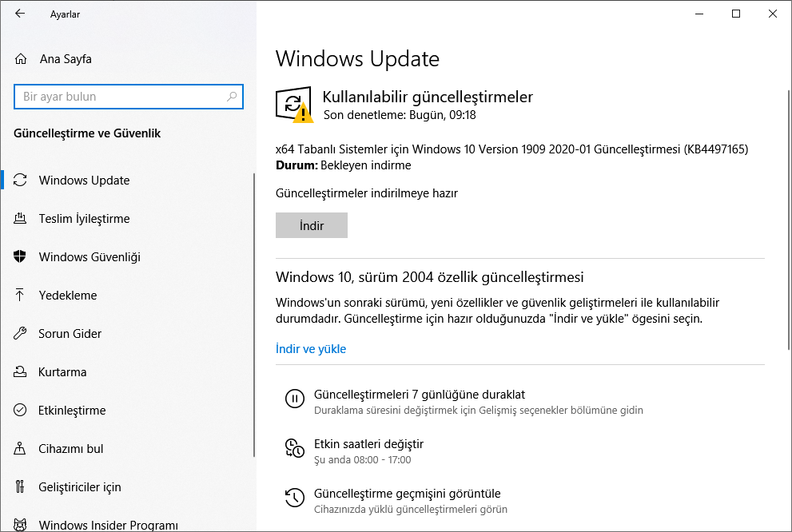Click the İndir ve yükle link
The image size is (792, 532).
click(x=311, y=349)
